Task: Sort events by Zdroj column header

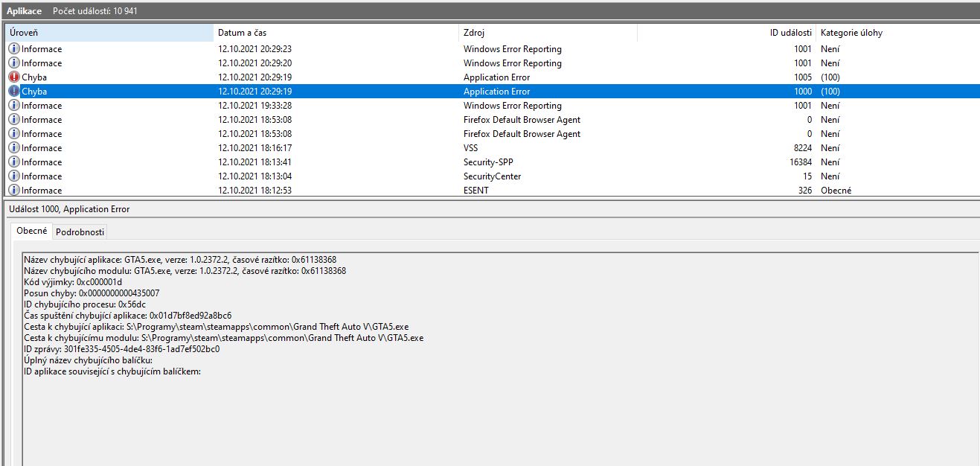Action: click(x=548, y=33)
